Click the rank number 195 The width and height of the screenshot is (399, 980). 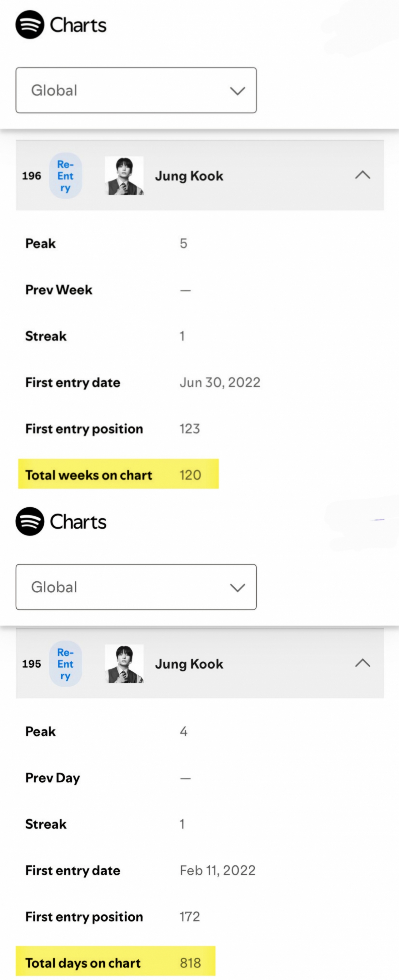(31, 664)
